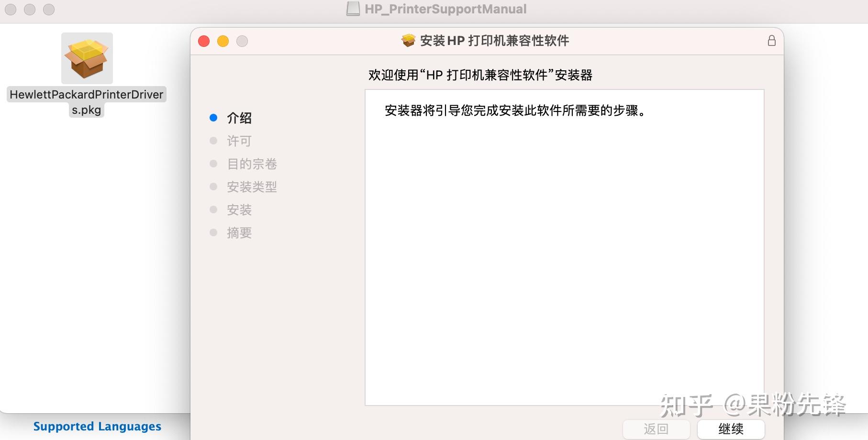Image resolution: width=868 pixels, height=440 pixels.
Task: Click the welcome message text area
Action: click(x=512, y=111)
